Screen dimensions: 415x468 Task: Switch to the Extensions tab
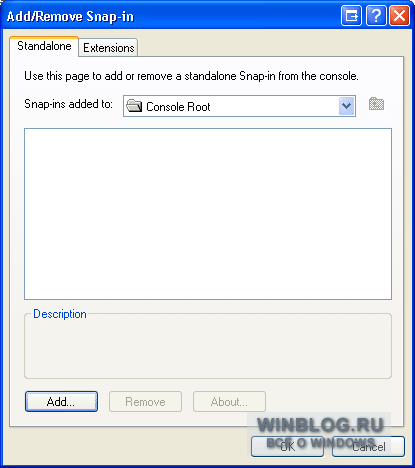pos(109,48)
